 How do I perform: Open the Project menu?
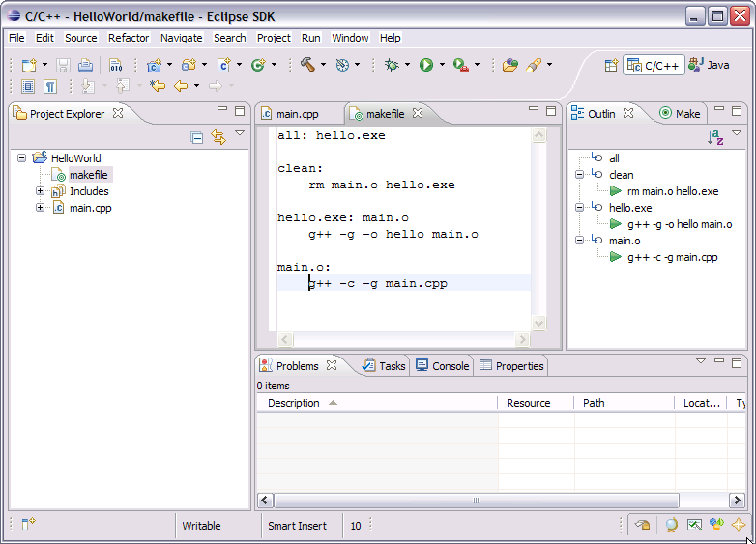click(x=274, y=38)
